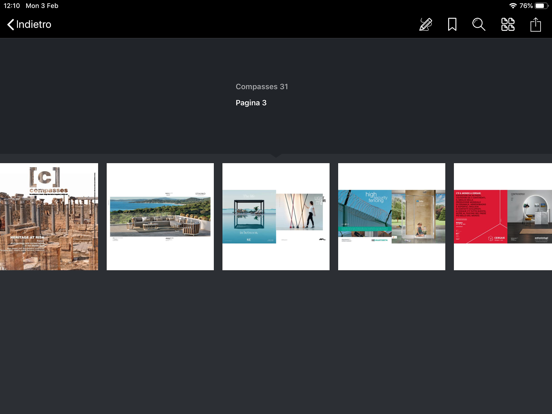Screen dimensions: 552x414
Task: Open the search magnifier
Action: pyautogui.click(x=479, y=25)
